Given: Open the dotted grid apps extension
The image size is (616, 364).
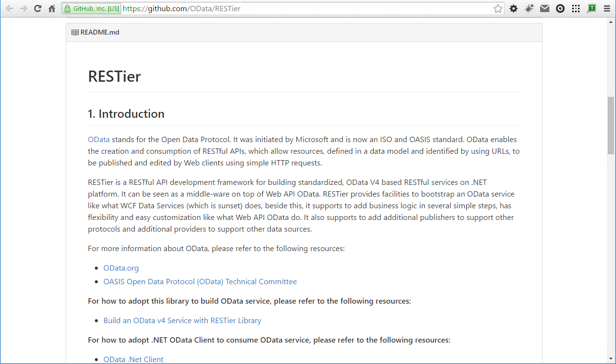Looking at the screenshot, I should click(x=576, y=9).
